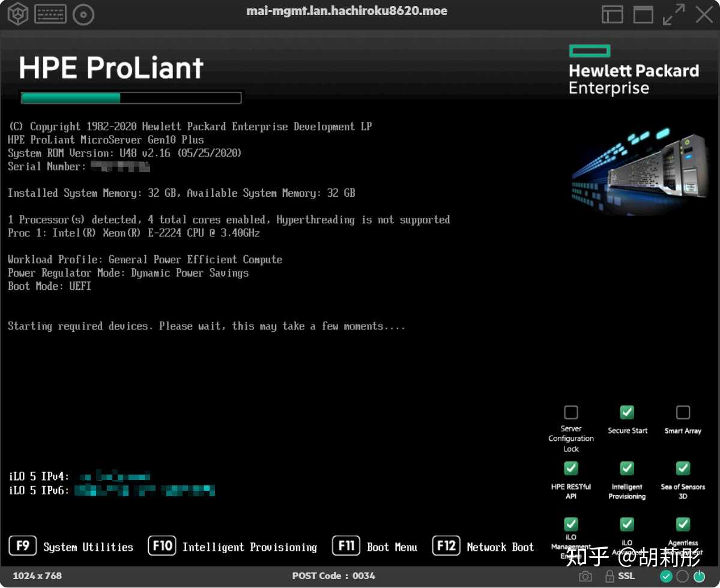This screenshot has height=588, width=720.
Task: Click the HPE RESTful API checkbox
Action: click(x=570, y=468)
